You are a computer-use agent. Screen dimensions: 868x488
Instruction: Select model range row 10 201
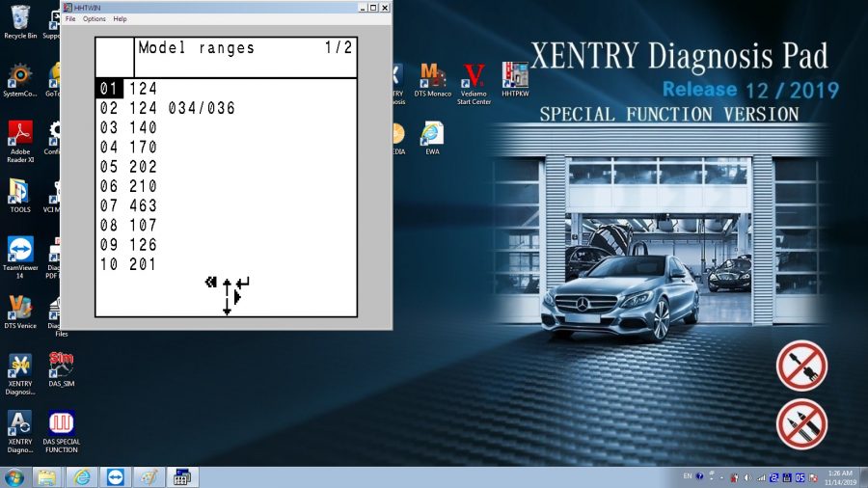226,264
